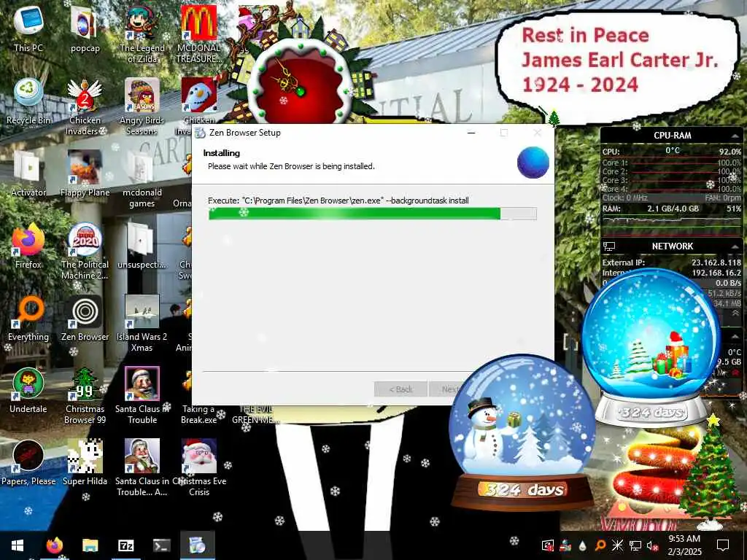
Task: Launch Firefox from the desktop
Action: (x=28, y=246)
